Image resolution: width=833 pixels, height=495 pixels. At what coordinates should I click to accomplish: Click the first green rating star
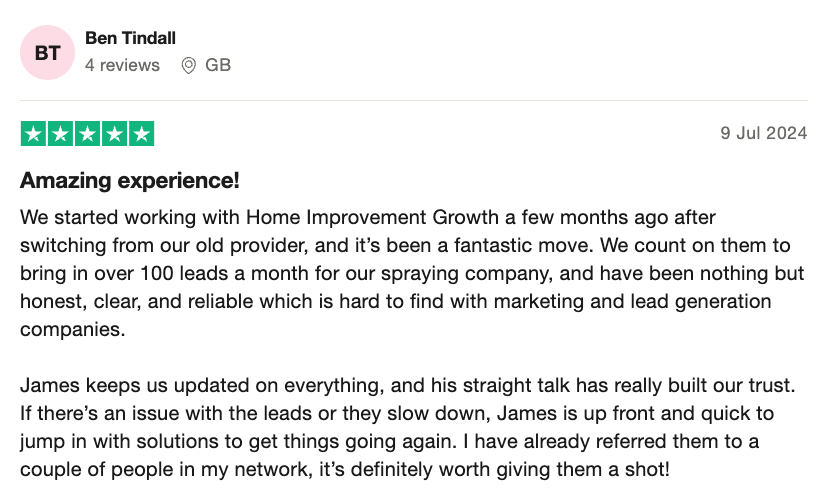point(34,133)
